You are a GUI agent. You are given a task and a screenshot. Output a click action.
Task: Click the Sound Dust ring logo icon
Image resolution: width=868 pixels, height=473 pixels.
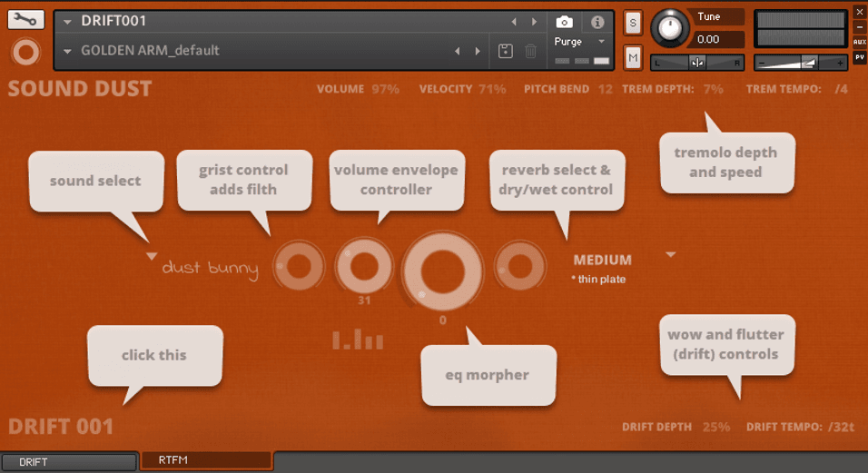tap(25, 53)
